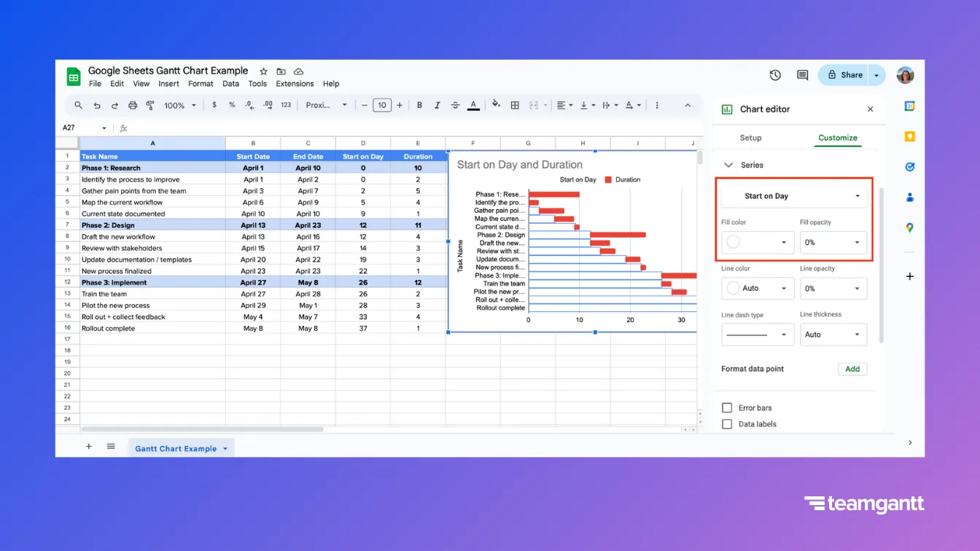980x551 pixels.
Task: Click the Share button
Action: (x=844, y=74)
